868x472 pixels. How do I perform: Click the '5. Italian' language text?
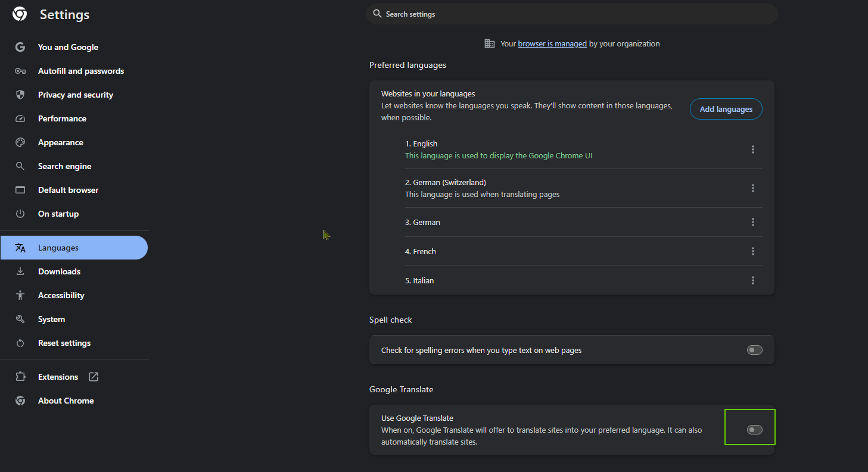[419, 280]
